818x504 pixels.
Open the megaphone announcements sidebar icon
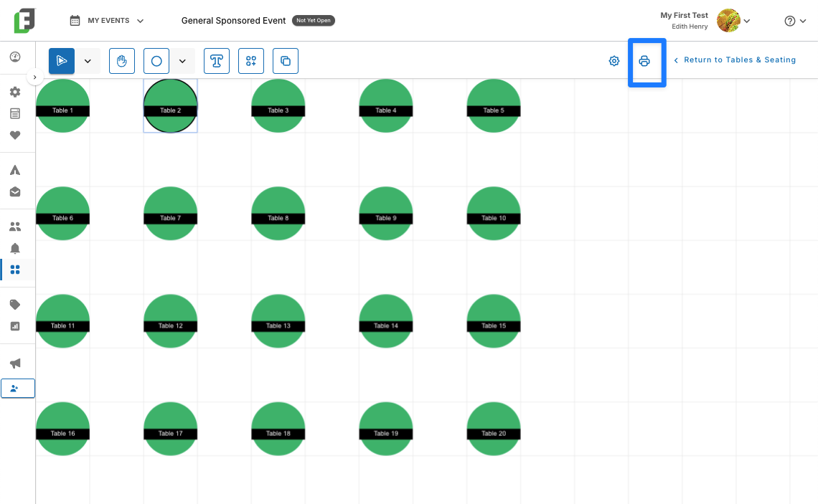(x=15, y=363)
